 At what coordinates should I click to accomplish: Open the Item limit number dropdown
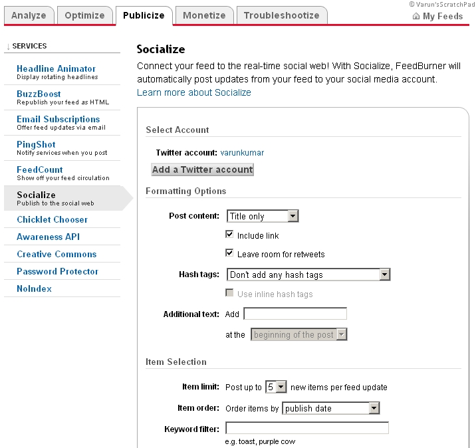(276, 387)
